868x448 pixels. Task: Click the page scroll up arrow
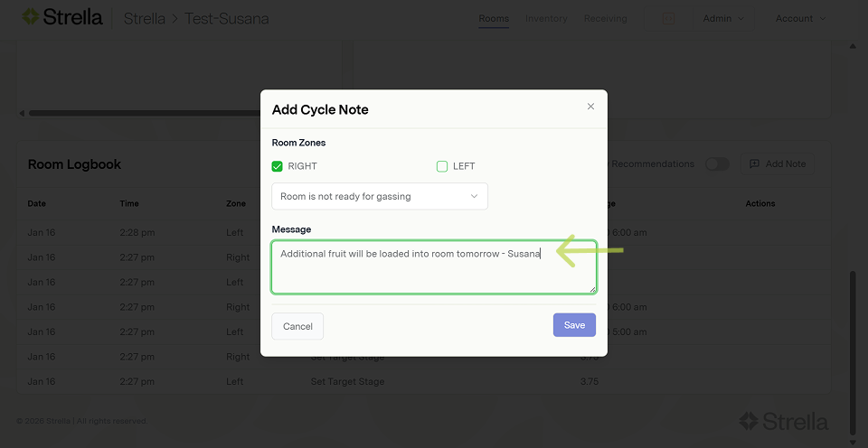point(853,45)
